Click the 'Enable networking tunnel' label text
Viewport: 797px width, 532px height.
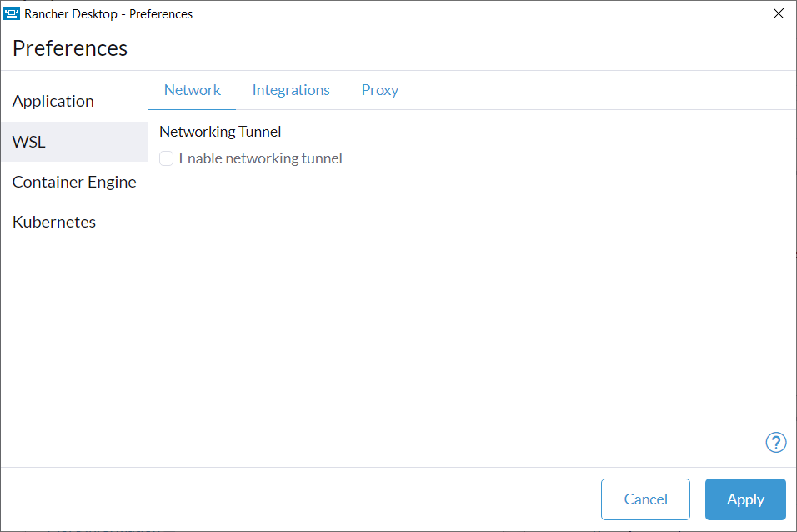tap(260, 158)
